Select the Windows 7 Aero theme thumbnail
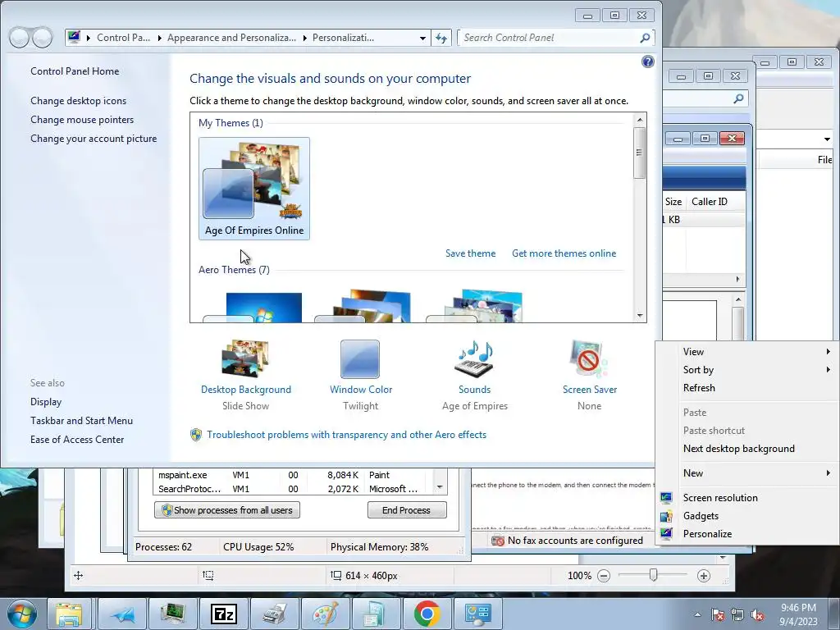Screen dimensions: 840x630 pos(252,308)
